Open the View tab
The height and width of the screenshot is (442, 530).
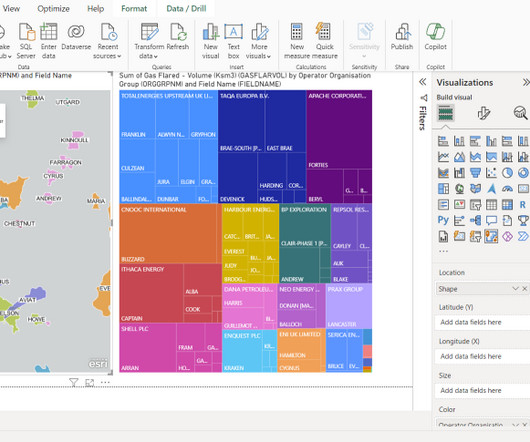pyautogui.click(x=11, y=8)
